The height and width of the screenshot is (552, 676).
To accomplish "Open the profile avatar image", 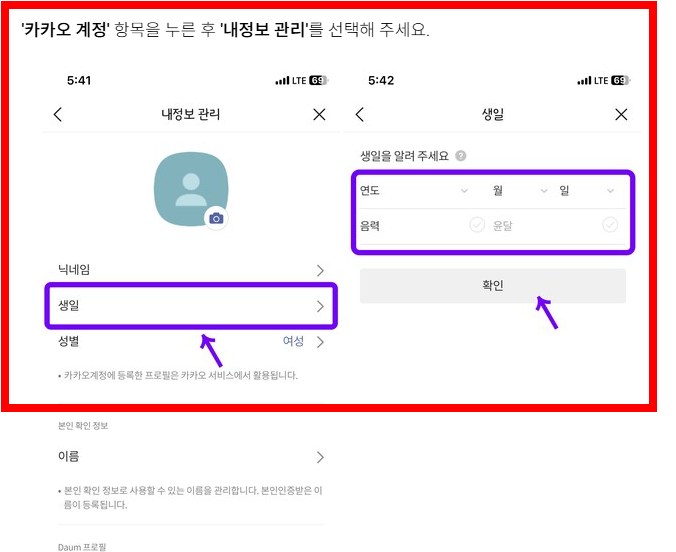I will pyautogui.click(x=191, y=188).
